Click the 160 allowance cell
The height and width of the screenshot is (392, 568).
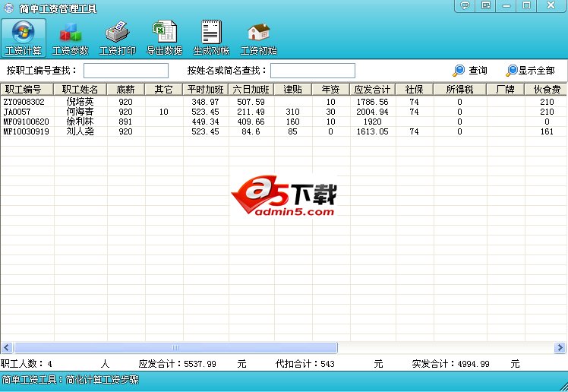[x=292, y=122]
